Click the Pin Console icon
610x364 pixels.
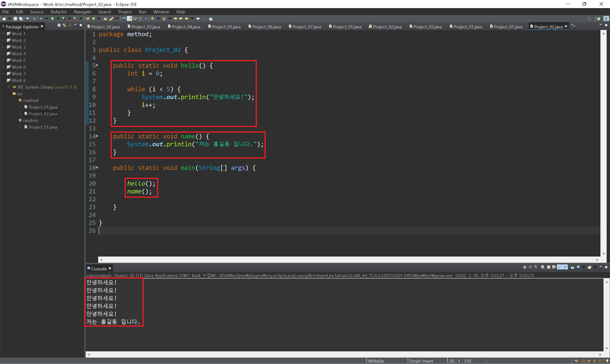(x=573, y=267)
